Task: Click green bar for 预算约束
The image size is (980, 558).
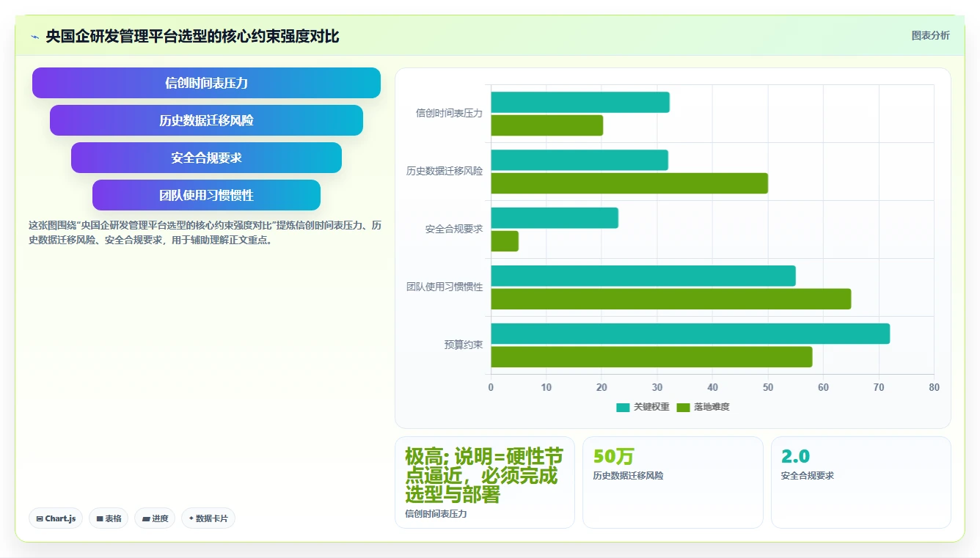Action: (651, 357)
